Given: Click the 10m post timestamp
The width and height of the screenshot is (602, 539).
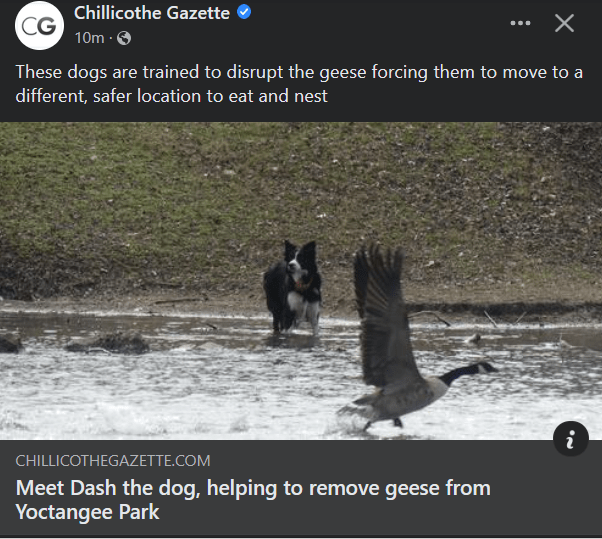Looking at the screenshot, I should click(x=89, y=38).
